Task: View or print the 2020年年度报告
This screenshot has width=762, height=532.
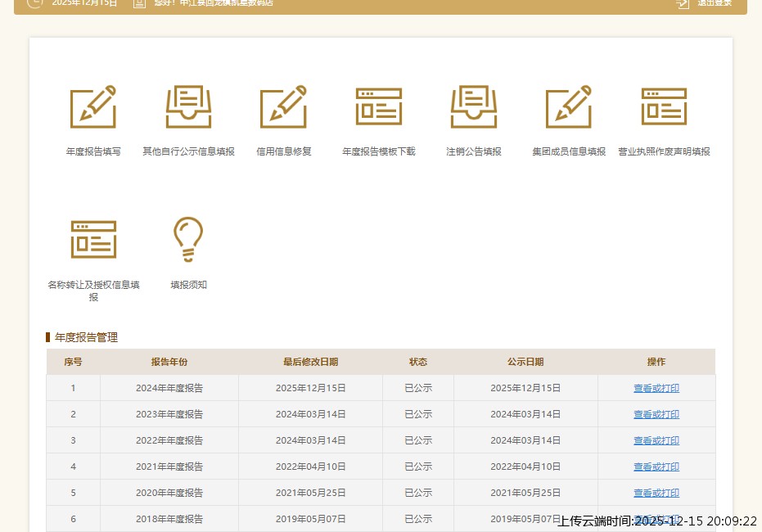Action: [656, 493]
